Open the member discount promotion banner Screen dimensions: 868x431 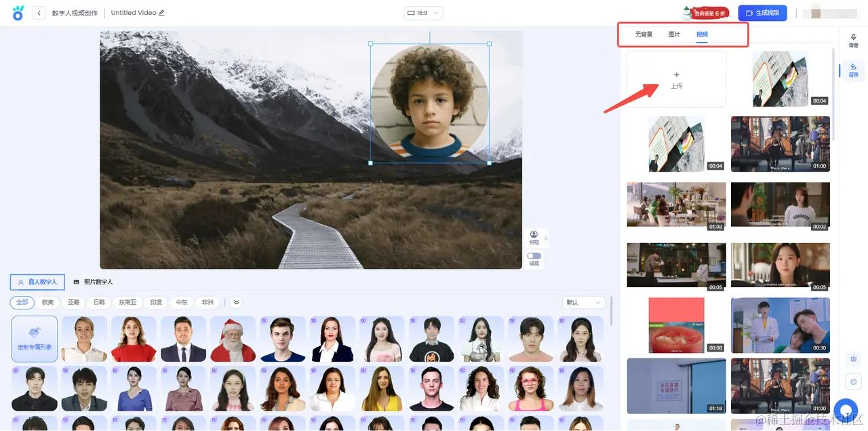point(706,12)
